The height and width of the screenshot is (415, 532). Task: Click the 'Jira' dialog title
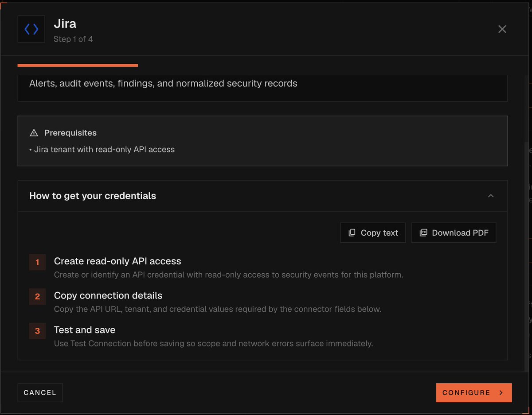point(65,23)
